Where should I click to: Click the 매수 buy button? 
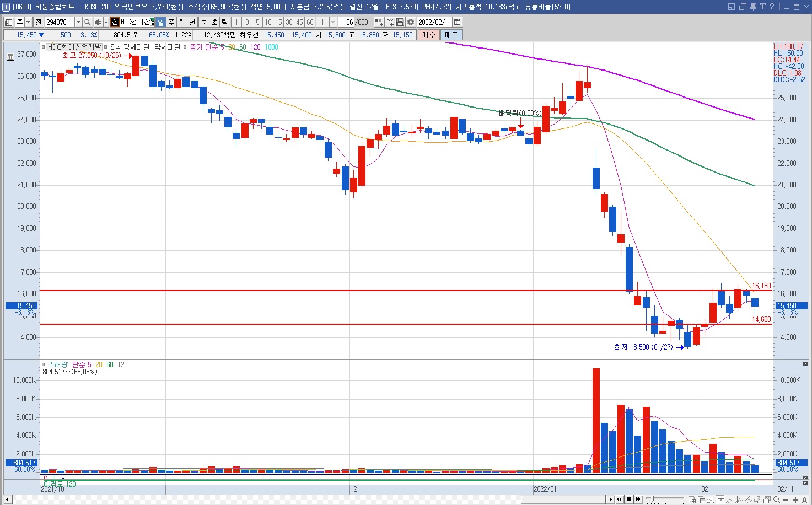(x=429, y=35)
